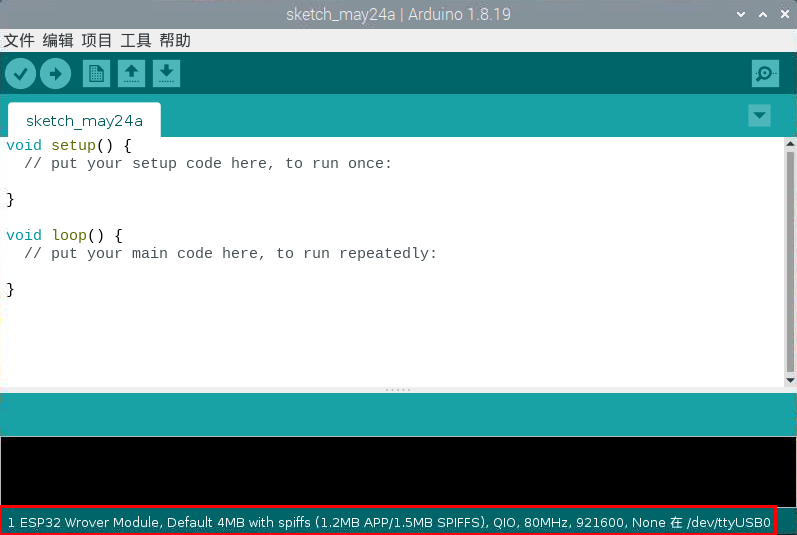
Task: Click the editor scrollbar up arrow
Action: (790, 144)
